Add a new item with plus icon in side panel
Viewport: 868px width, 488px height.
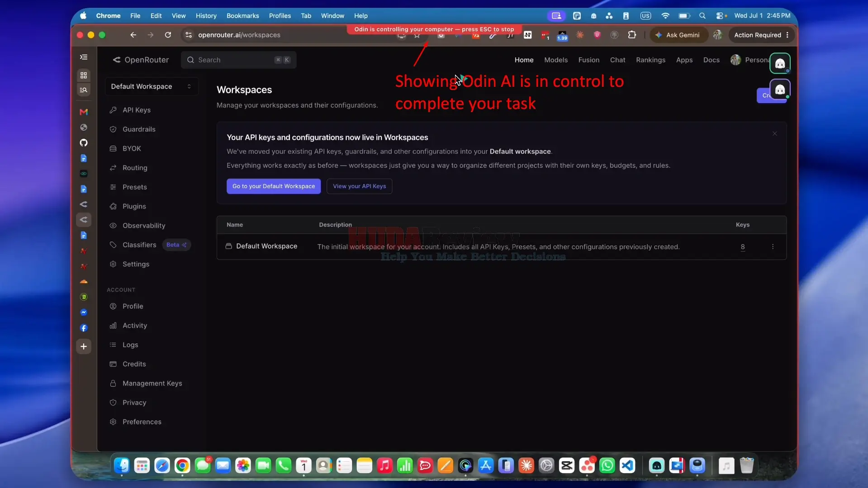(84, 346)
